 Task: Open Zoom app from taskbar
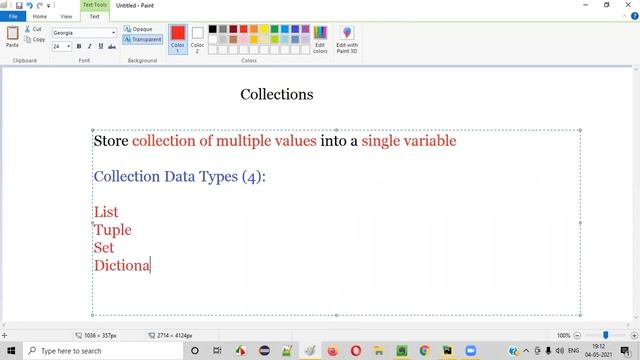(471, 351)
